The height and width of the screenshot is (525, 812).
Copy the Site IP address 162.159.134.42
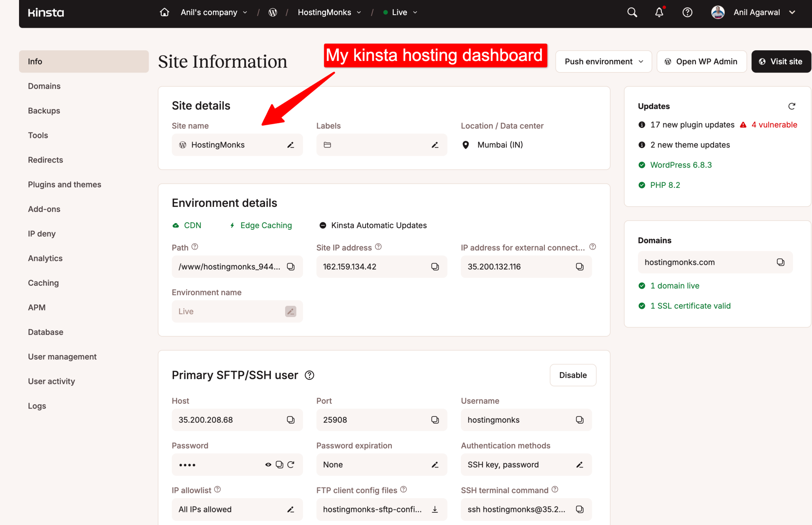pyautogui.click(x=435, y=266)
